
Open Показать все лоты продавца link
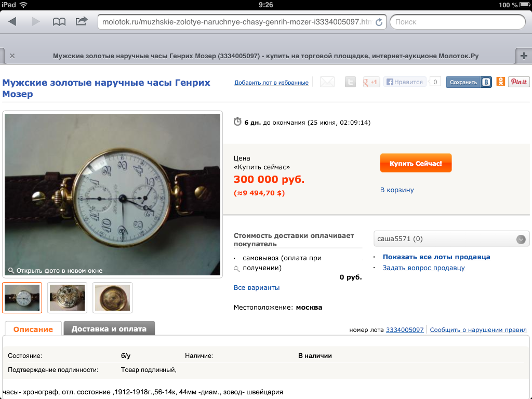(x=436, y=257)
